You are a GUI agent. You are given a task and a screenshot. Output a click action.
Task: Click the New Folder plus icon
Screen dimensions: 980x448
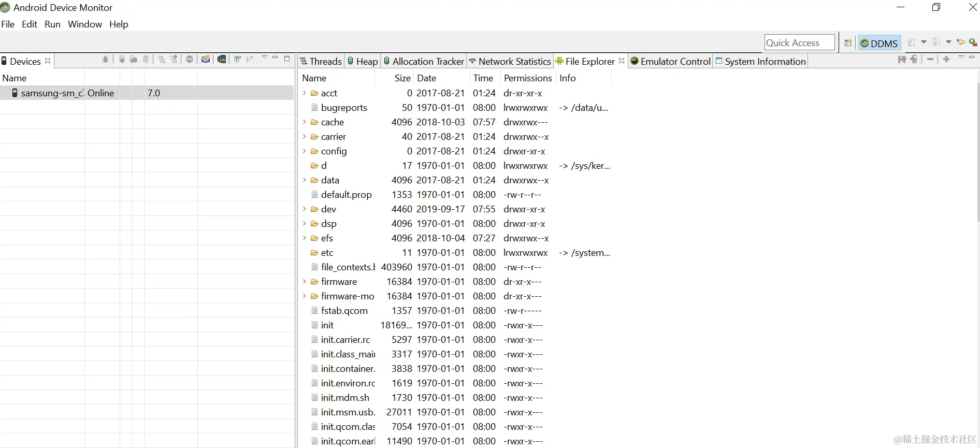pyautogui.click(x=946, y=60)
